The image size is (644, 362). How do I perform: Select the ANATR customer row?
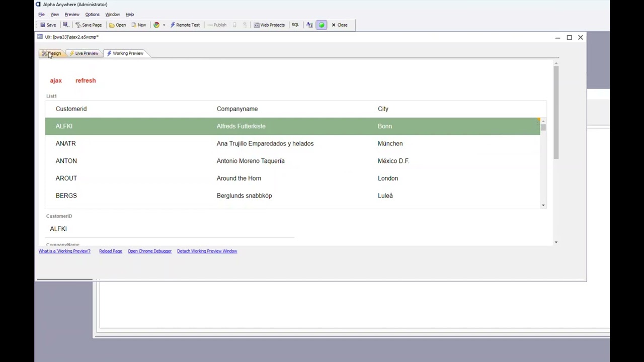[292, 143]
